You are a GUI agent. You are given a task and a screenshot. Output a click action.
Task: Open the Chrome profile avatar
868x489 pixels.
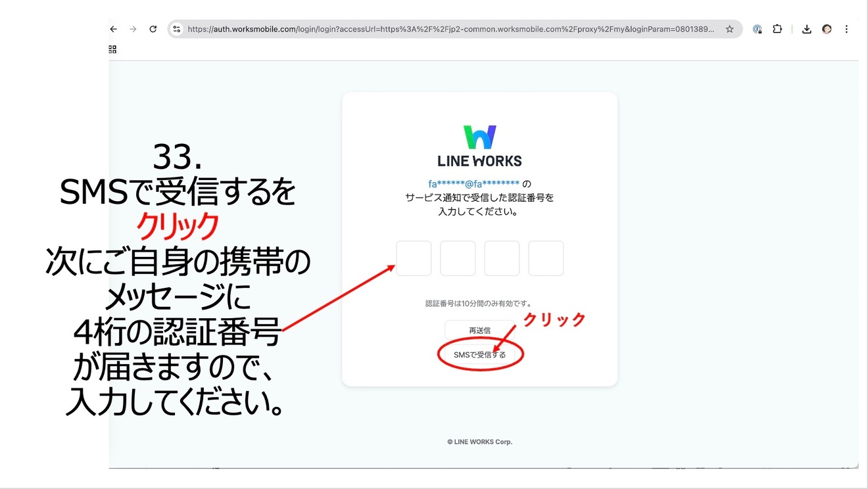point(827,29)
